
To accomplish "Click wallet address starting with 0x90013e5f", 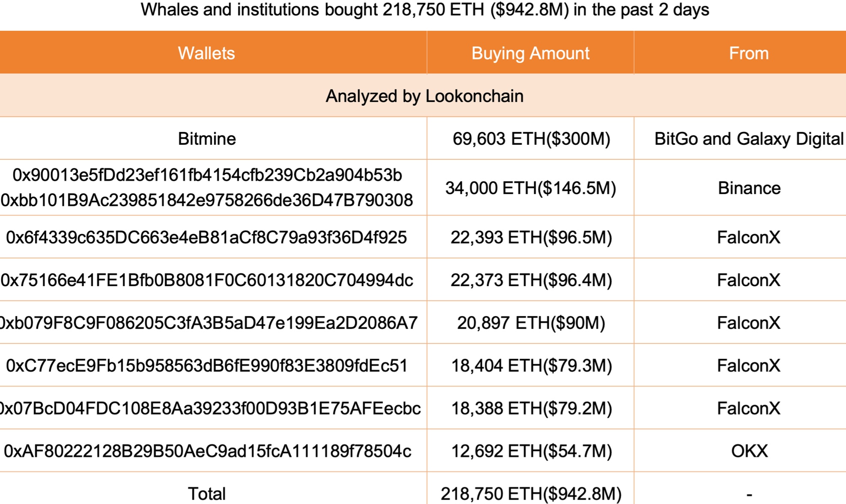I will tap(207, 175).
